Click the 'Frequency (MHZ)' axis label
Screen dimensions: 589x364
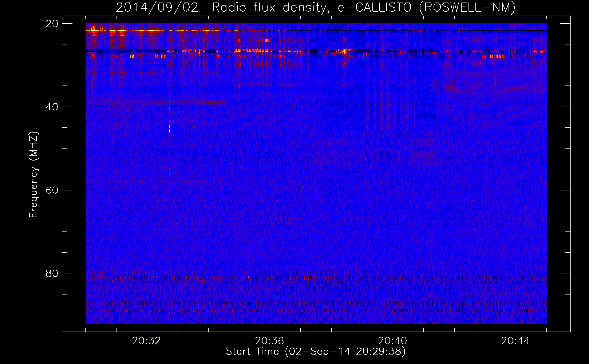point(33,175)
